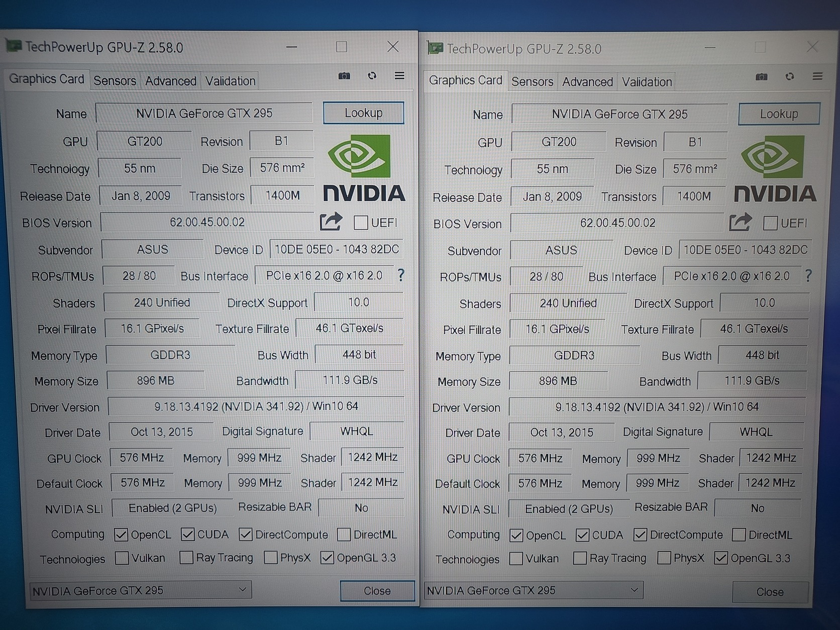Toggle Ray Tracing checkbox in left window
Image resolution: width=840 pixels, height=630 pixels.
tap(186, 558)
